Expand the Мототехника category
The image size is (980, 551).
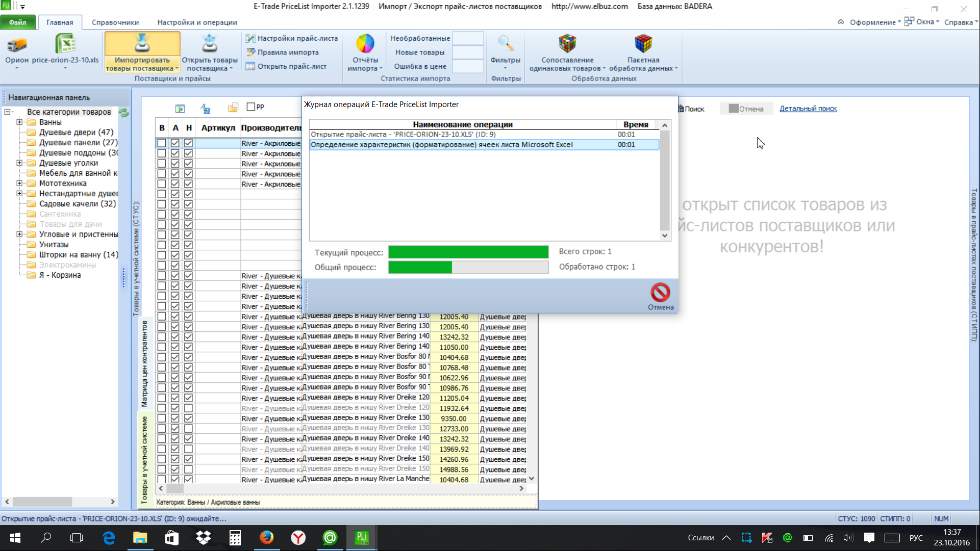click(x=19, y=183)
